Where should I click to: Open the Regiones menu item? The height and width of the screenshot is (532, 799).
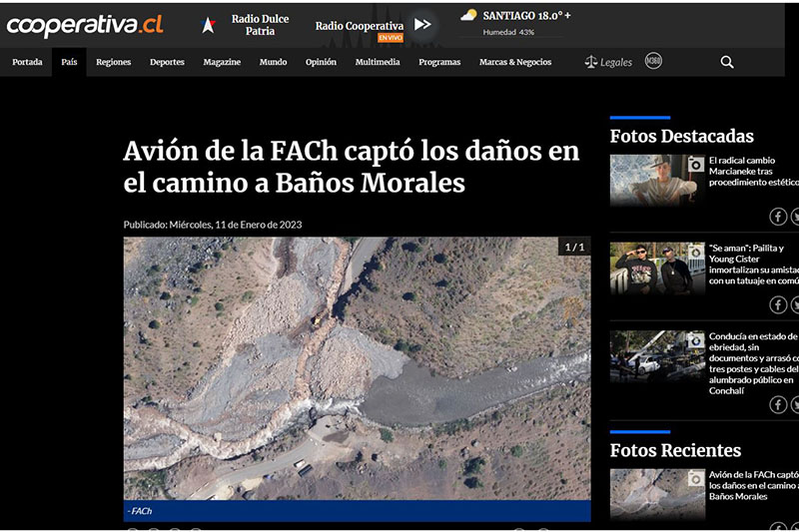click(114, 62)
